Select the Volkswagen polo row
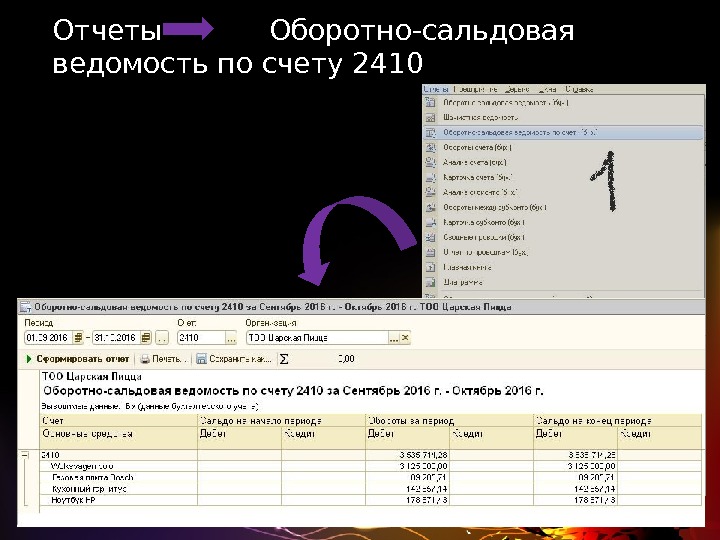Screen dimensions: 720x540 pyautogui.click(x=371, y=466)
